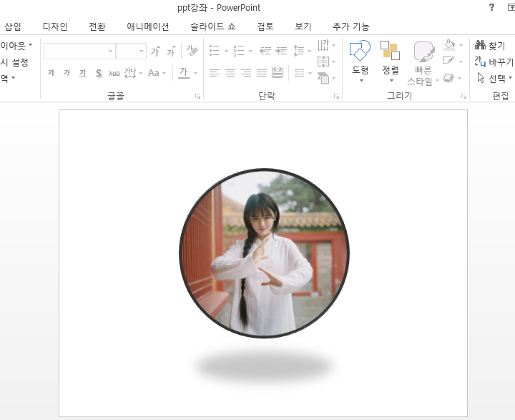
Task: Increase list indent level
Action: [x=281, y=51]
